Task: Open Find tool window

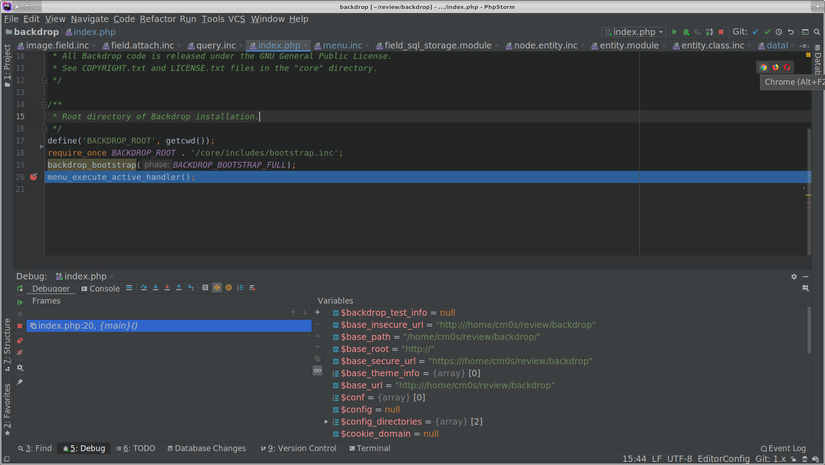Action: pyautogui.click(x=35, y=449)
